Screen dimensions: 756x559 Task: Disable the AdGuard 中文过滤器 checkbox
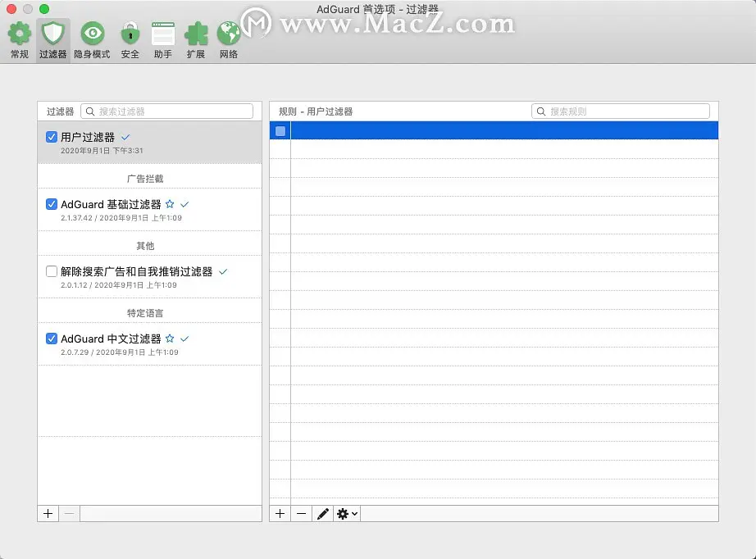click(x=52, y=339)
